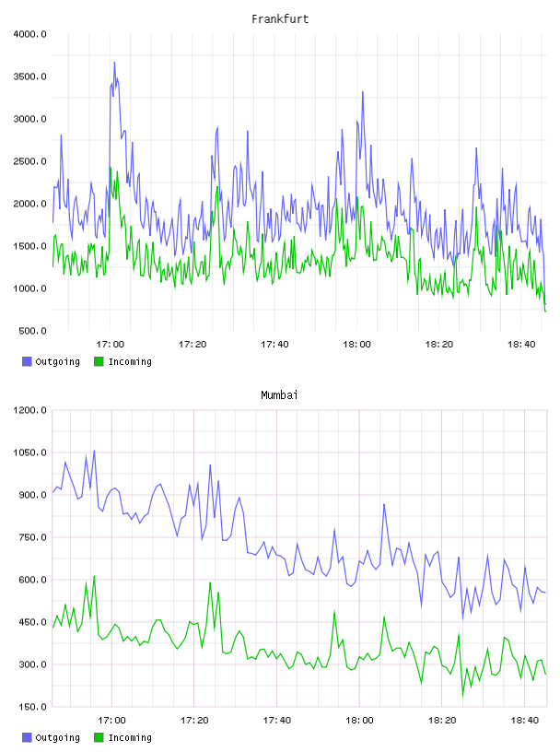Click the 2000.0 y-axis label on Frankfurt chart
This screenshot has height=752, width=560.
(29, 204)
